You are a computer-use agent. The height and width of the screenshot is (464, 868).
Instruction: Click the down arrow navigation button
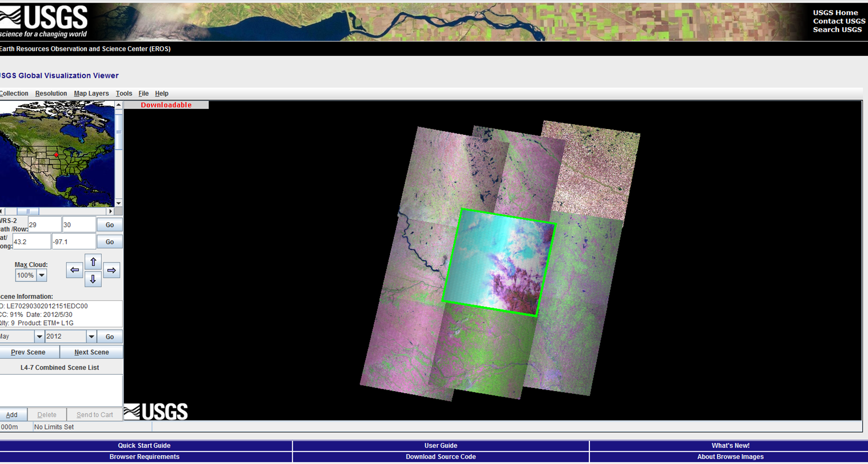[x=93, y=279]
